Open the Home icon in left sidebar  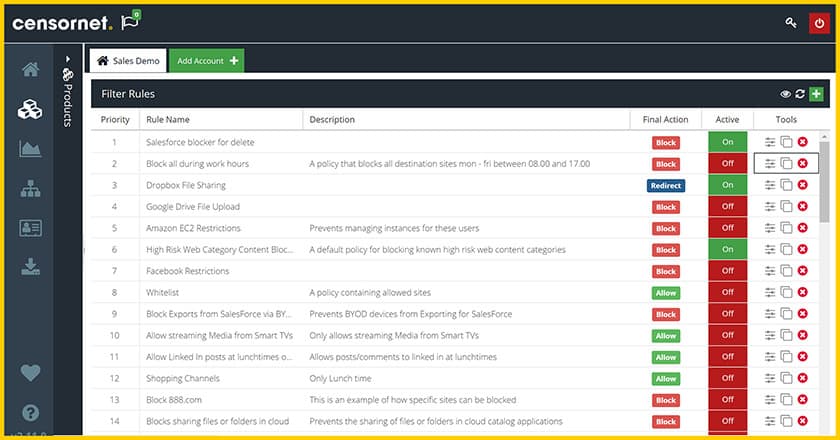[x=31, y=69]
